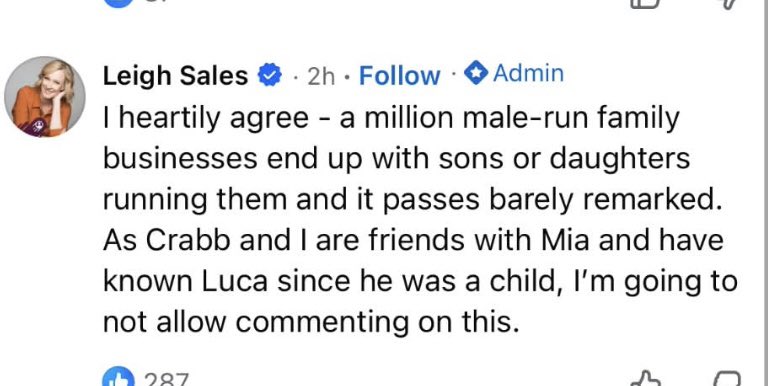The height and width of the screenshot is (386, 768).
Task: Open the 2h comment timestamp
Action: (x=321, y=76)
